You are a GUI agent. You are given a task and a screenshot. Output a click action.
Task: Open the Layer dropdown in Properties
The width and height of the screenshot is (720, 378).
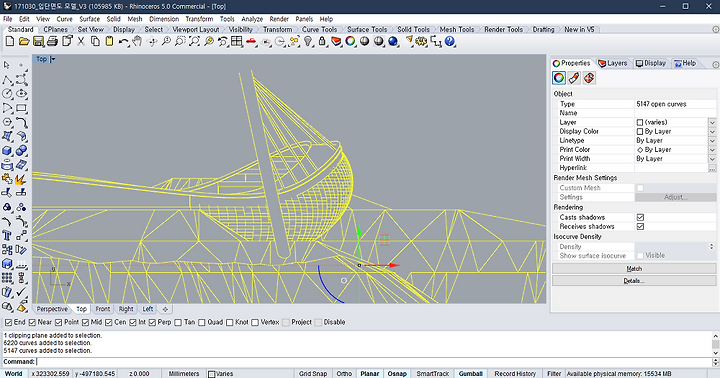pyautogui.click(x=712, y=123)
